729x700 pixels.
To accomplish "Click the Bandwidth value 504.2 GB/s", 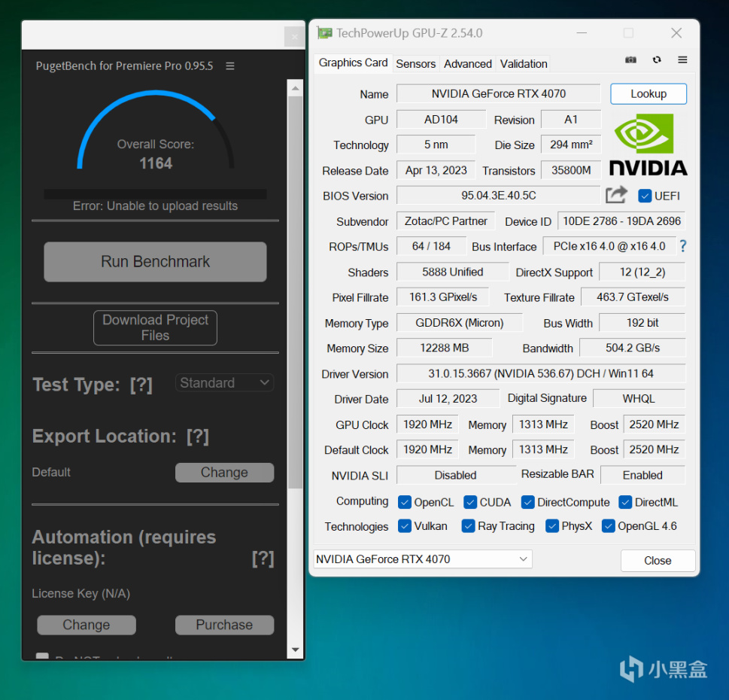I will tap(632, 348).
